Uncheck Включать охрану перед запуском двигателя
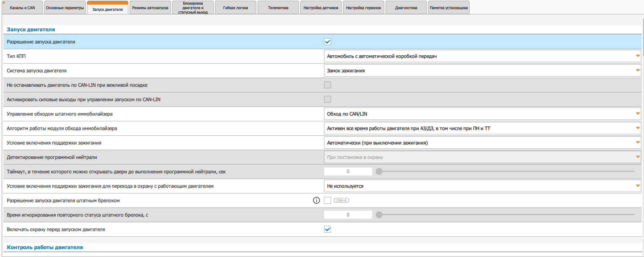Viewport: 644px width, 257px height. click(x=328, y=229)
